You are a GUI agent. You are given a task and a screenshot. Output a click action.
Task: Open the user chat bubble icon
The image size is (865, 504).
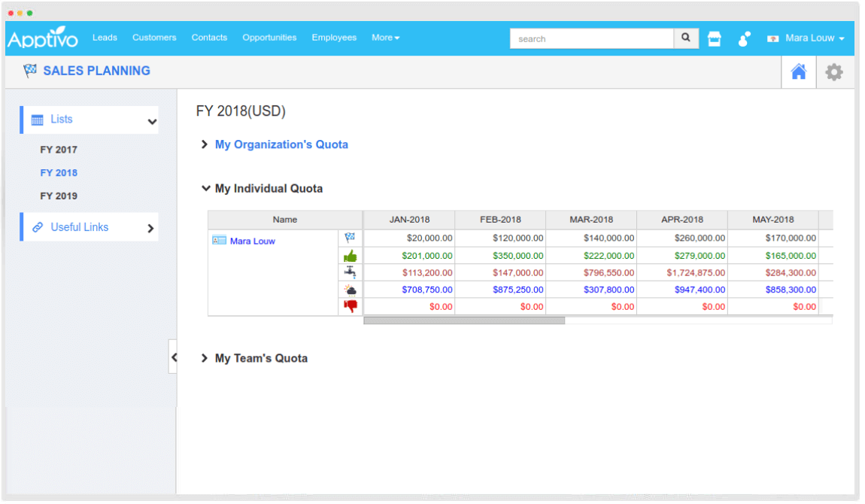[744, 38]
